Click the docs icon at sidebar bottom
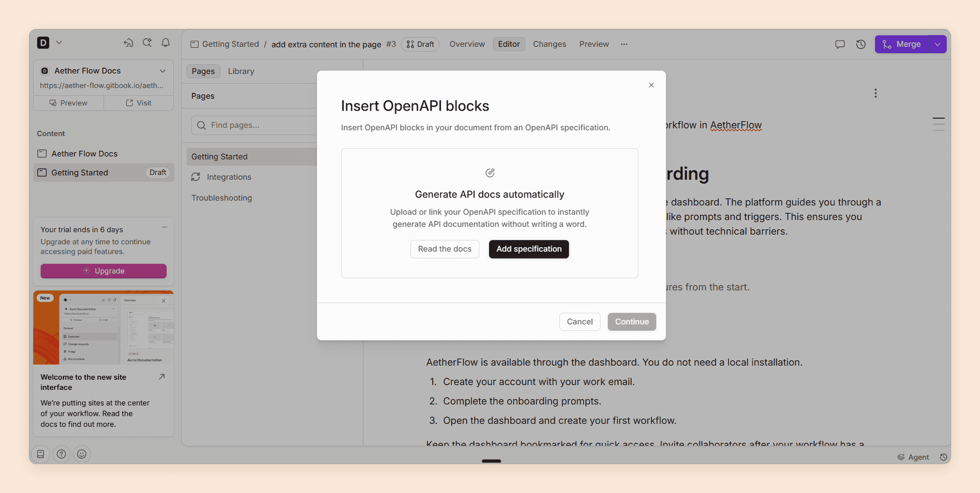This screenshot has height=493, width=980. pos(41,454)
